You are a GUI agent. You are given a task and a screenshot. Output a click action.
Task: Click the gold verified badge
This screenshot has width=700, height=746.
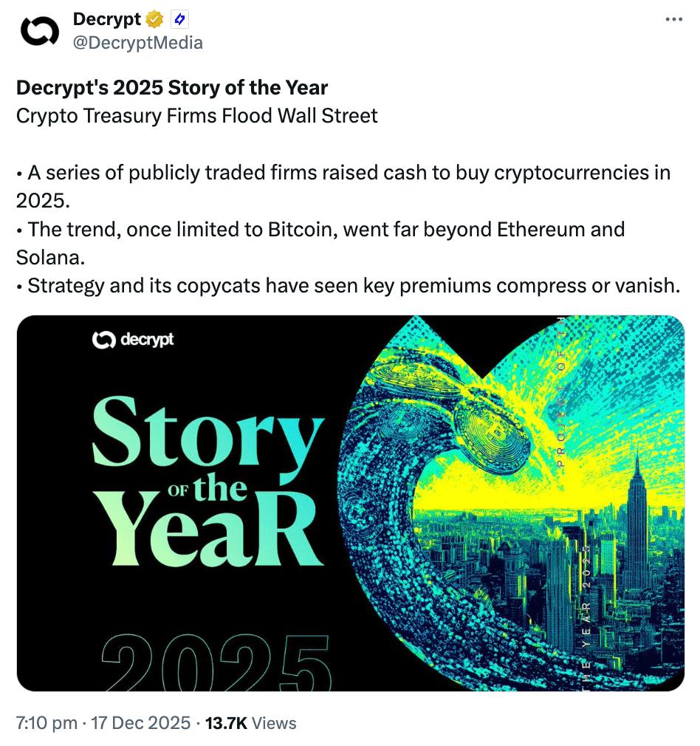[x=154, y=20]
